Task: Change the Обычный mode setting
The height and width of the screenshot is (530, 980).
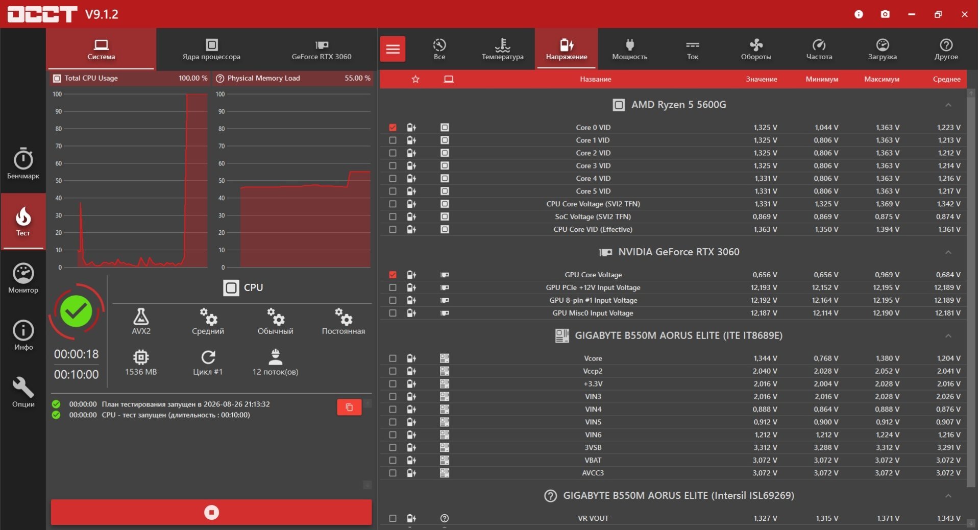Action: tap(276, 321)
